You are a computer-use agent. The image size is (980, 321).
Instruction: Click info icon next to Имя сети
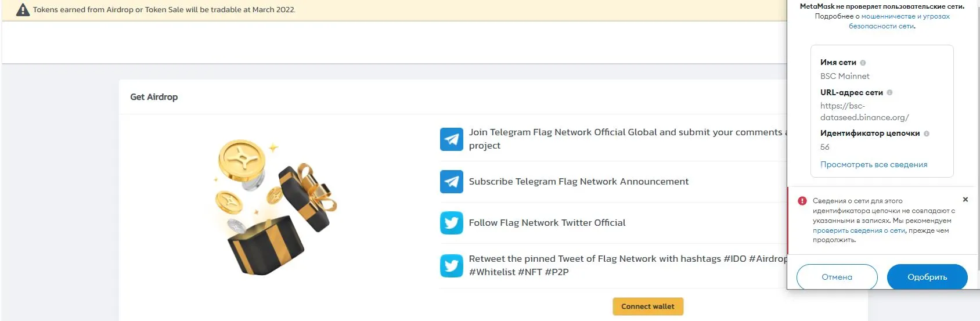click(x=863, y=63)
